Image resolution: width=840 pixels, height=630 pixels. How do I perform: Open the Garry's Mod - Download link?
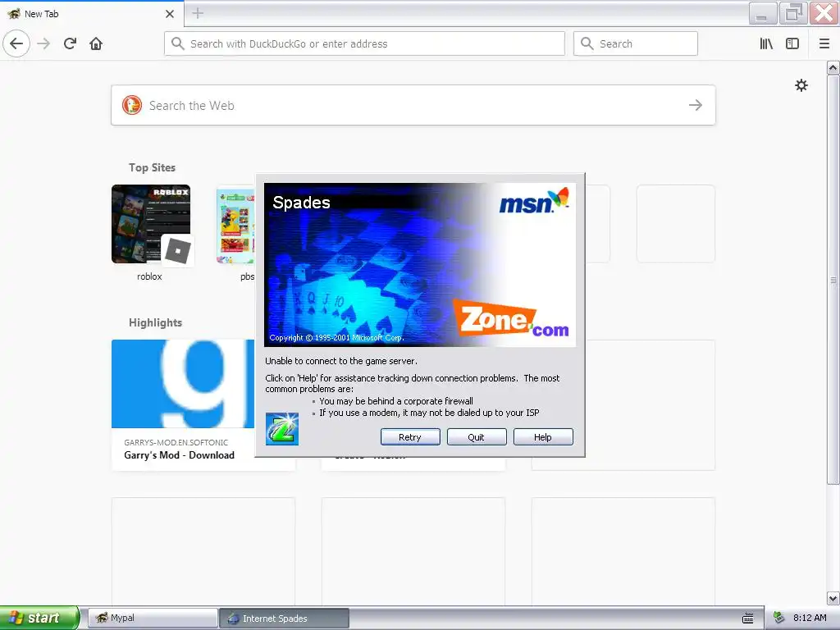tap(179, 454)
